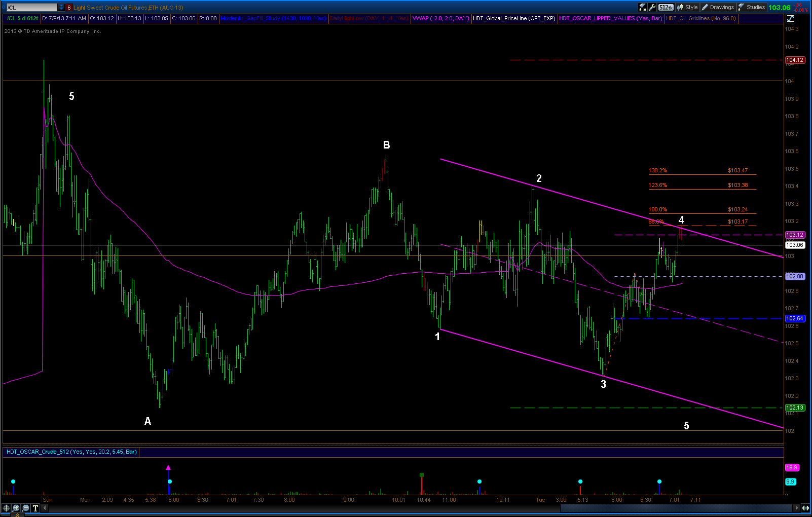Click the green square oscillator marker
Image resolution: width=812 pixels, height=517 pixels.
pyautogui.click(x=422, y=475)
